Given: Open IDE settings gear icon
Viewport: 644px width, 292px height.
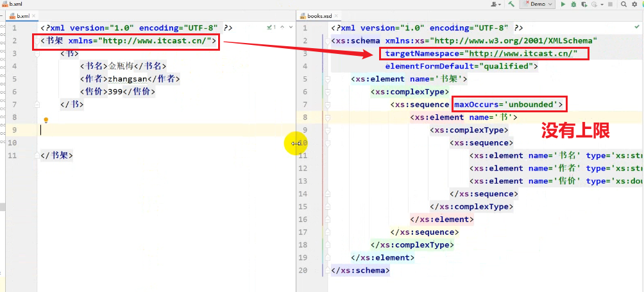Looking at the screenshot, I should (x=633, y=4).
